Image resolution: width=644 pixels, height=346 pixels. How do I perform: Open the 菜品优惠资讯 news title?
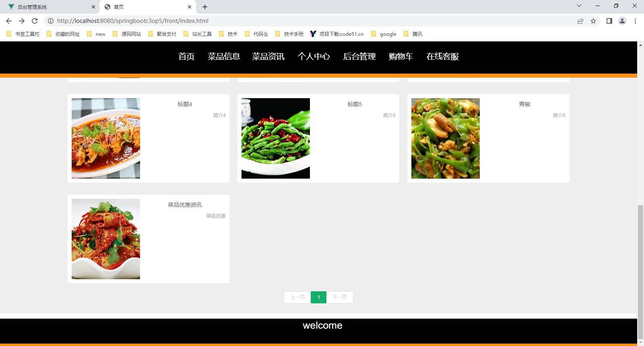[185, 205]
